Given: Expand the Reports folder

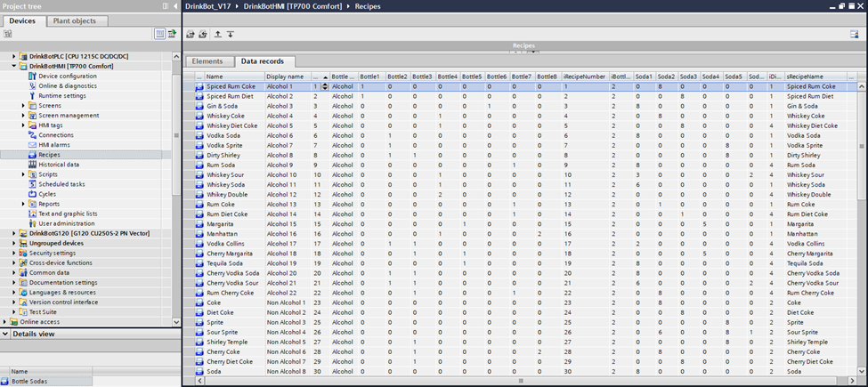Looking at the screenshot, I should pos(23,204).
